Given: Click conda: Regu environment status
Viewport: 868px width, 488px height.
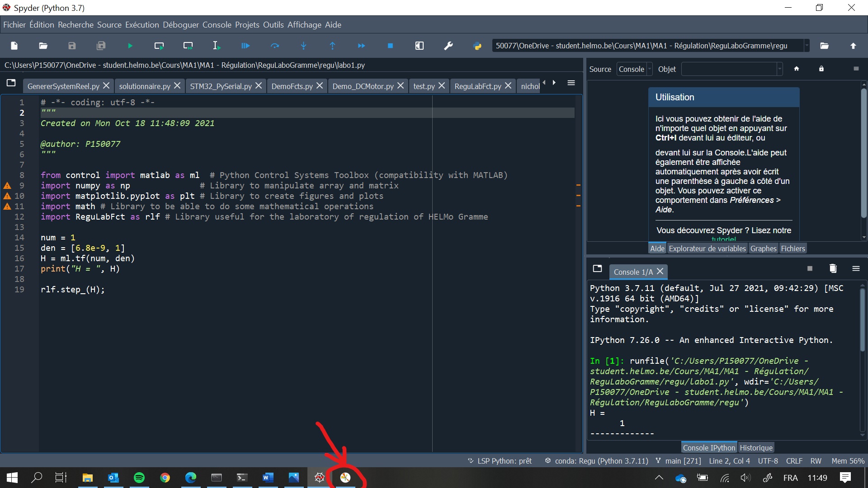Looking at the screenshot, I should tap(597, 461).
